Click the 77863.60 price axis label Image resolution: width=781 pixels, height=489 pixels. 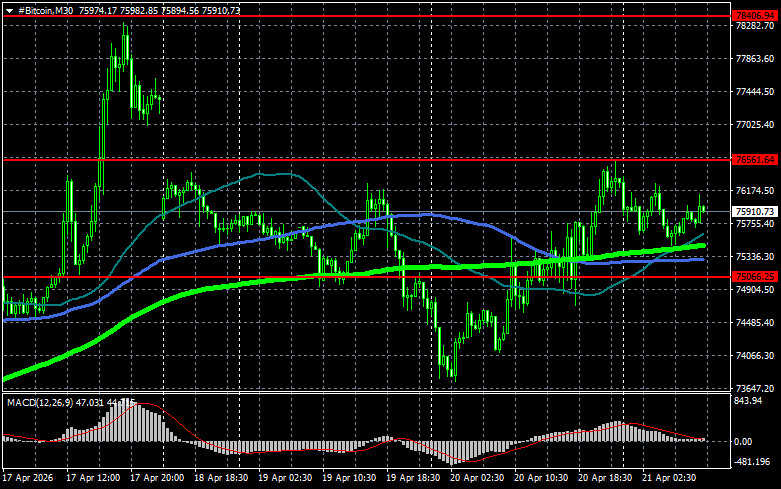755,59
